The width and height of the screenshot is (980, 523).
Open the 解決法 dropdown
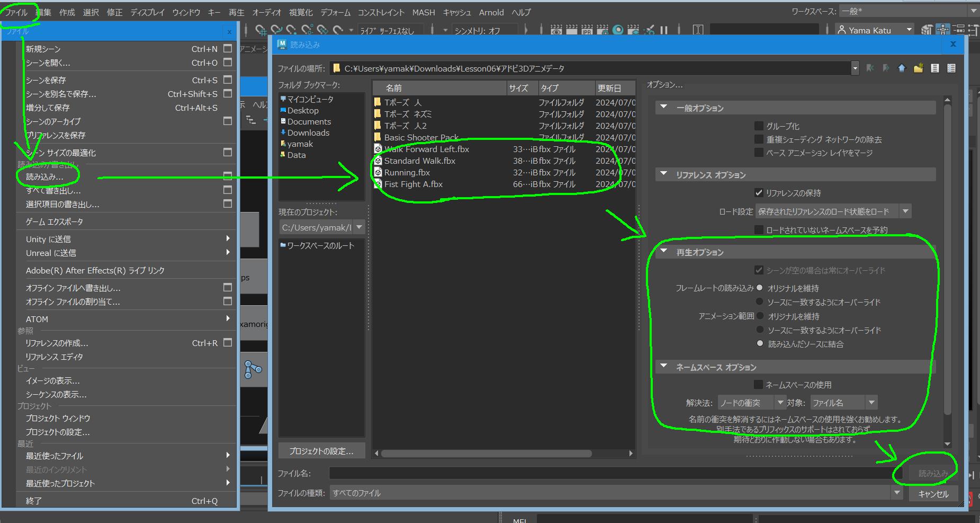coord(751,403)
